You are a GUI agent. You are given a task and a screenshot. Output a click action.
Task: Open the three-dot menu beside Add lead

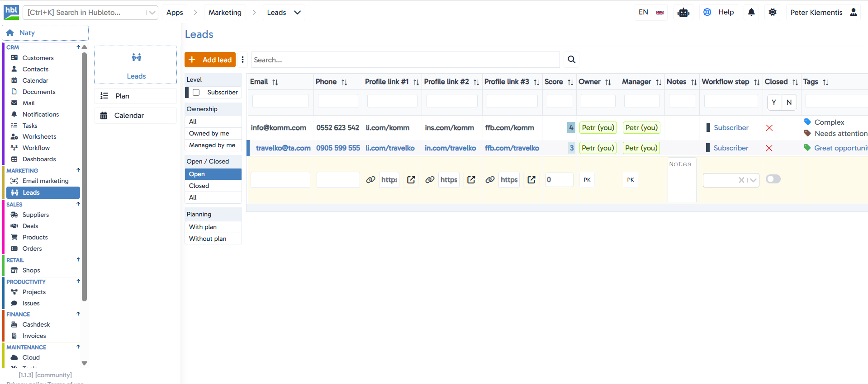click(x=243, y=60)
